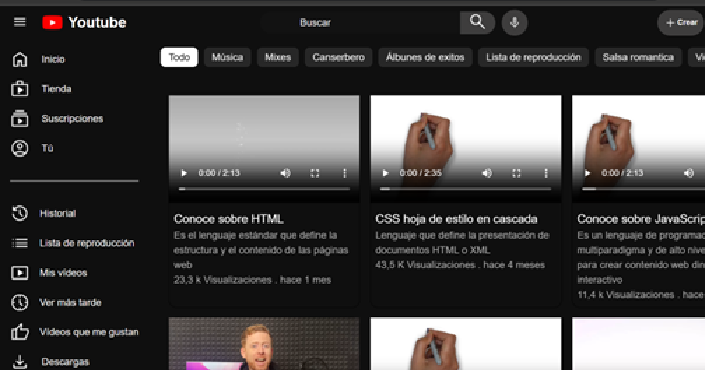Seek in the Conoce sobre JavaScript progress bar

pos(643,189)
